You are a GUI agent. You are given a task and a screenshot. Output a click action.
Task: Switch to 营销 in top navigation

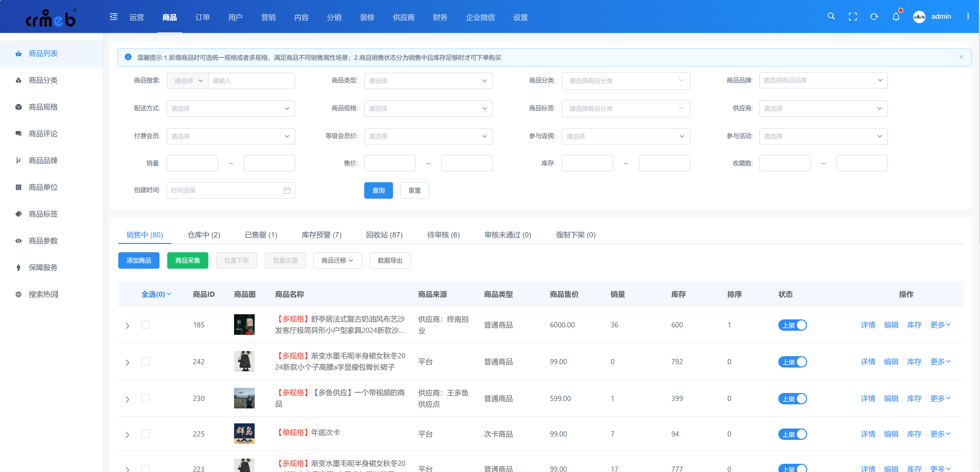point(268,17)
